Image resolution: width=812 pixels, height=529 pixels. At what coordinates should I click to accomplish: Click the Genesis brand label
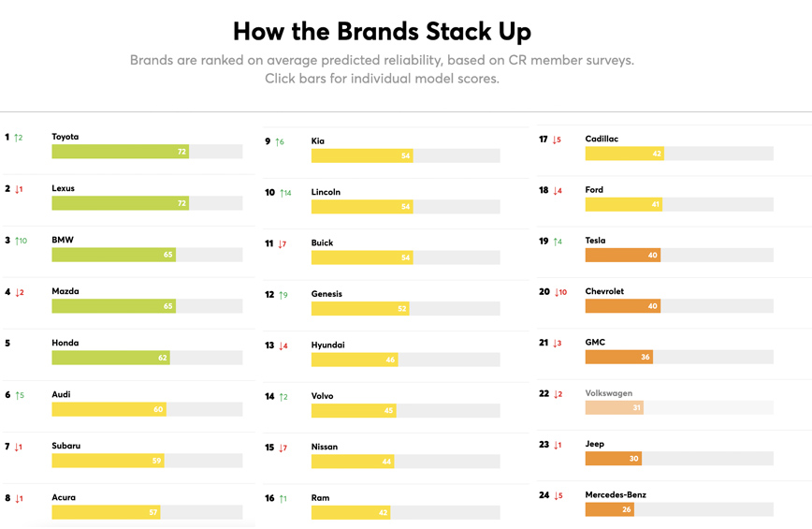click(326, 294)
